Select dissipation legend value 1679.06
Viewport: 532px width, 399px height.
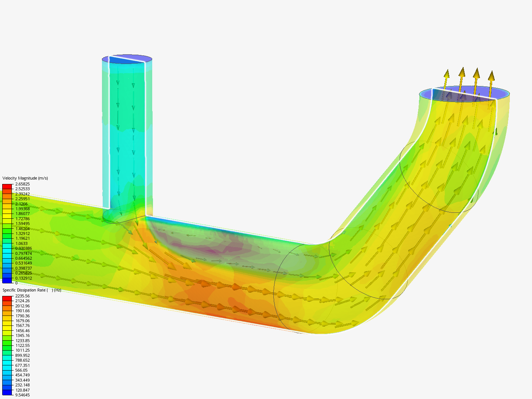(x=23, y=321)
